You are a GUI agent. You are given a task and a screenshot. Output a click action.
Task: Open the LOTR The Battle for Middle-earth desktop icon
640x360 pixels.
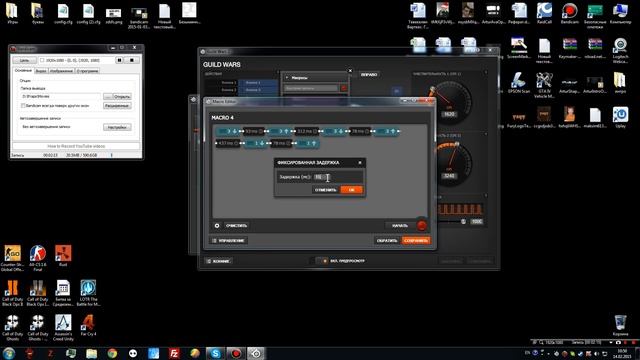click(88, 292)
